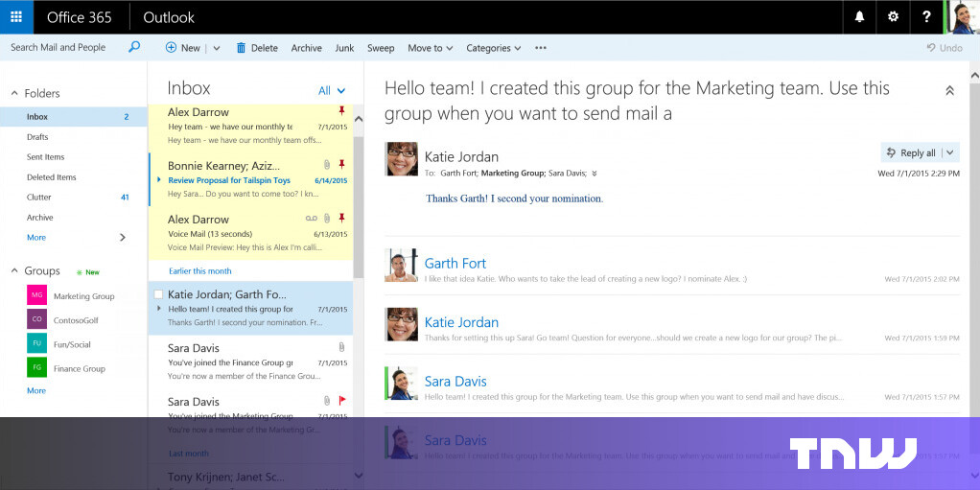Click in Search Mail and People field
The width and height of the screenshot is (980, 490).
(x=58, y=48)
